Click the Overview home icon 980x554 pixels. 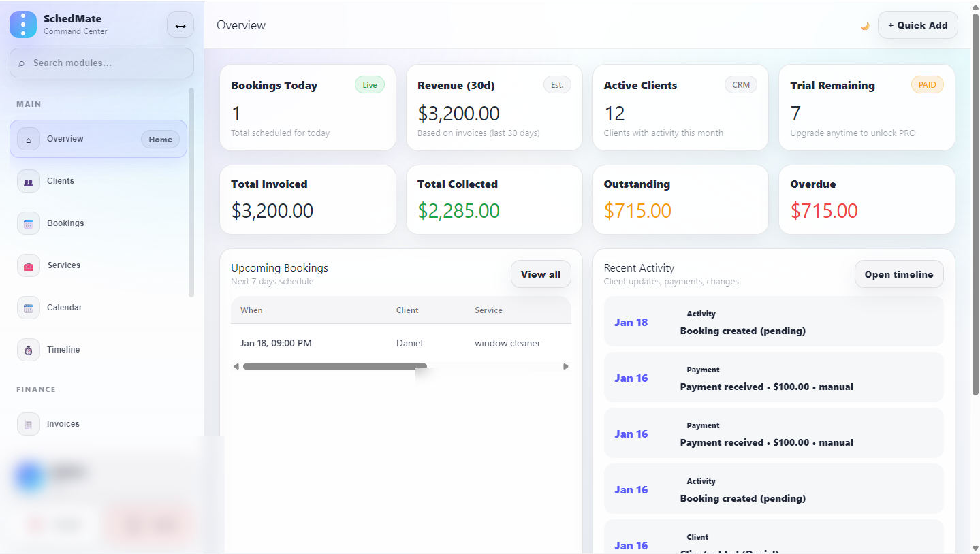pos(28,138)
